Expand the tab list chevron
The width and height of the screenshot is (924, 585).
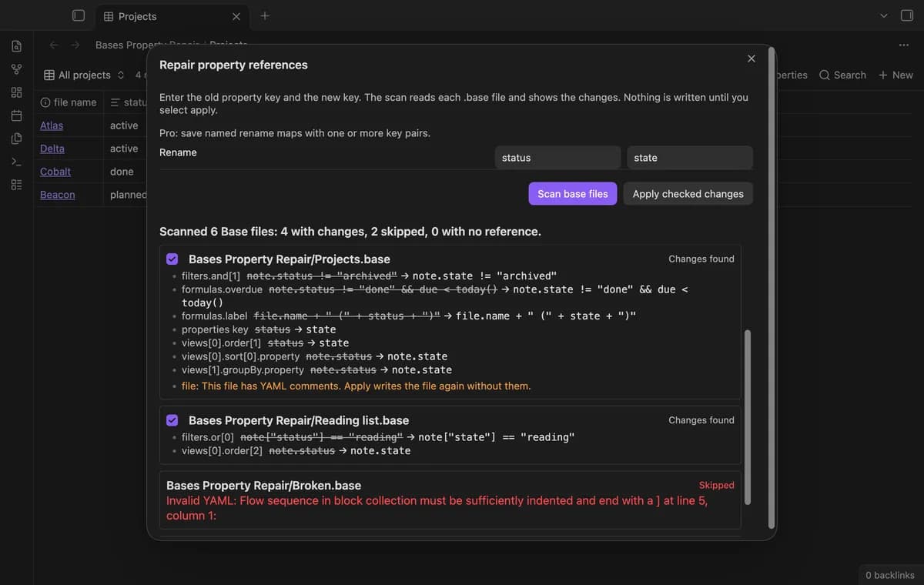click(x=883, y=15)
